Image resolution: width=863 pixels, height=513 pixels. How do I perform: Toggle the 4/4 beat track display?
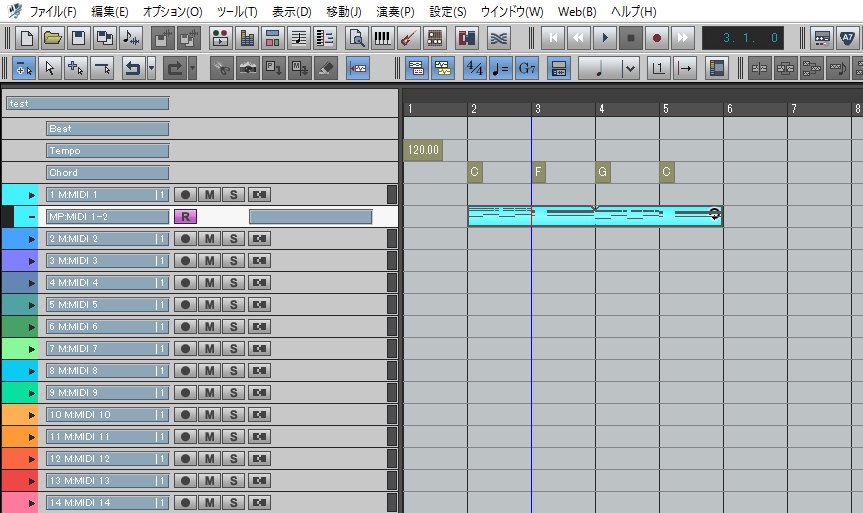click(474, 69)
